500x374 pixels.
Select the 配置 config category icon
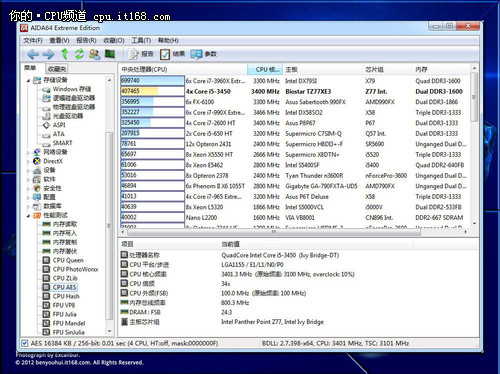coord(37,197)
